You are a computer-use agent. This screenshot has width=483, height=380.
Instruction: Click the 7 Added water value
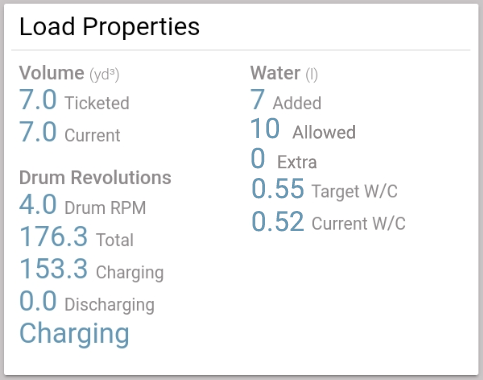click(258, 100)
